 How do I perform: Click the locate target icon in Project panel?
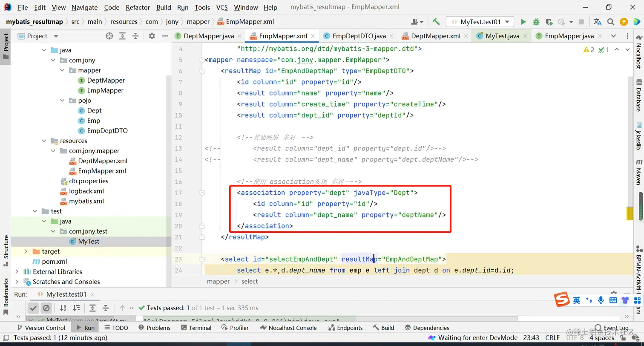(x=109, y=36)
